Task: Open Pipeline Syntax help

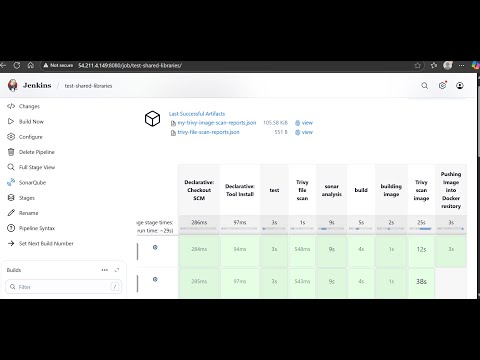Action: point(37,228)
